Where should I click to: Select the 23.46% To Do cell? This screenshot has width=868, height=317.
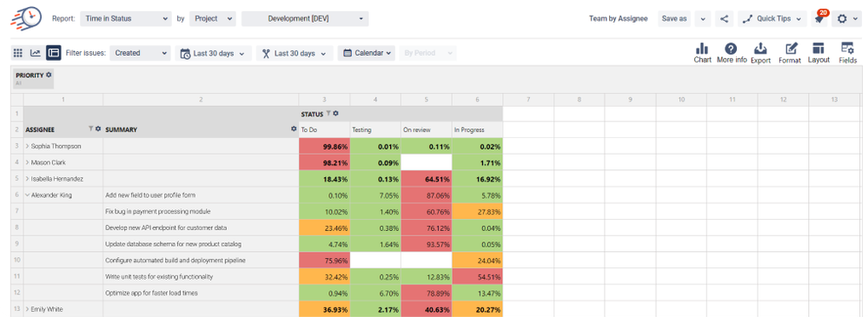(x=324, y=228)
